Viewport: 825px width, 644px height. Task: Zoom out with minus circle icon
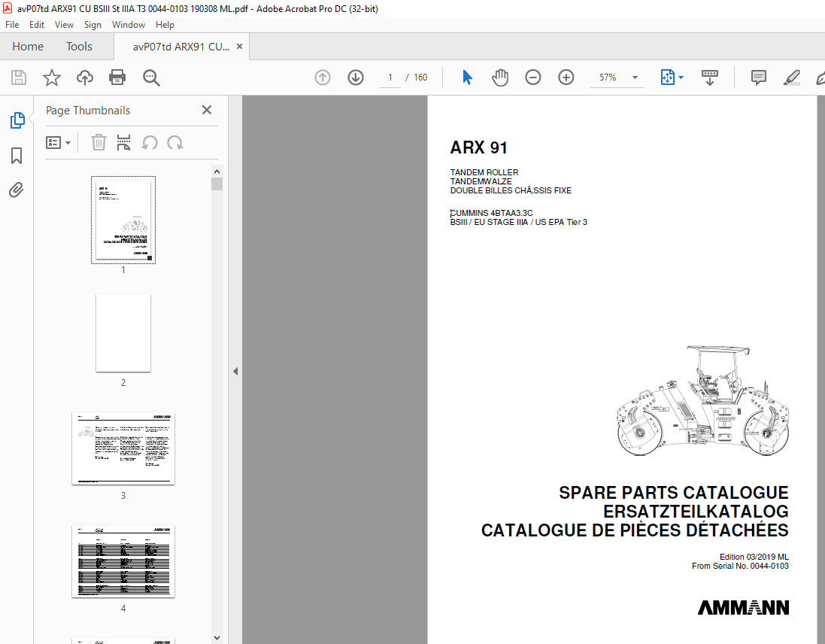533,78
